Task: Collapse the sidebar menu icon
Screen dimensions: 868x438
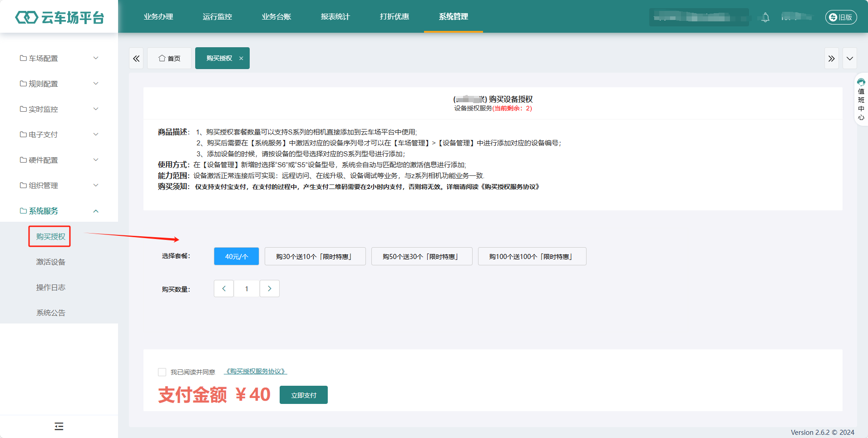Action: 59,426
